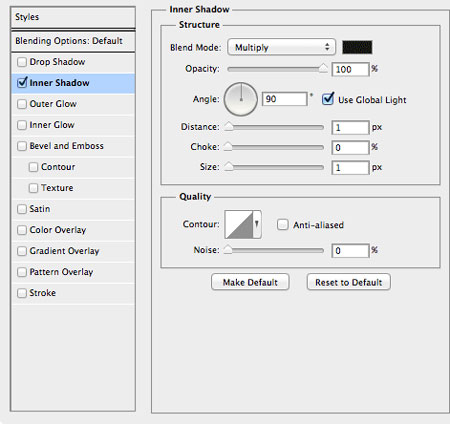Select the Texture sub-item label

pyautogui.click(x=57, y=188)
